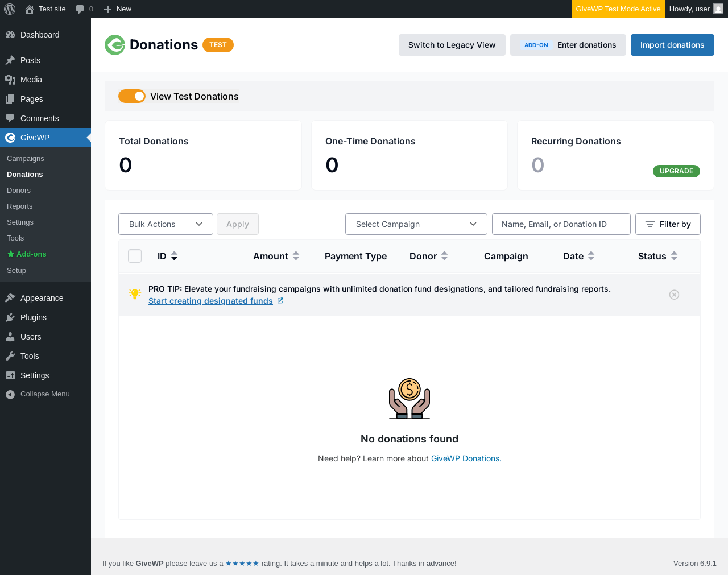Dismiss the PRO TIP notice

[x=674, y=295]
